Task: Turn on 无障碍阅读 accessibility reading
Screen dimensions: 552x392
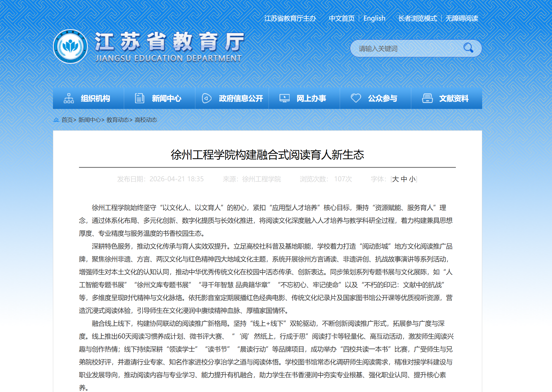Action: [x=462, y=19]
